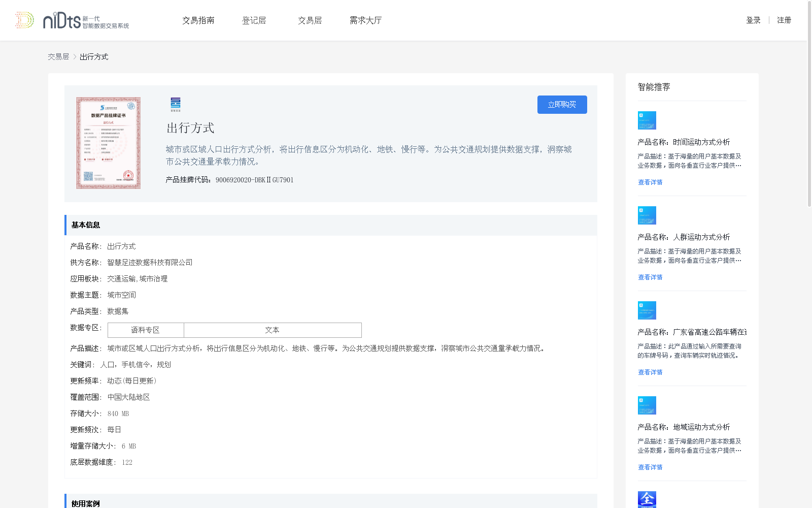
Task: Click the 基本信息 section header
Action: (x=331, y=225)
